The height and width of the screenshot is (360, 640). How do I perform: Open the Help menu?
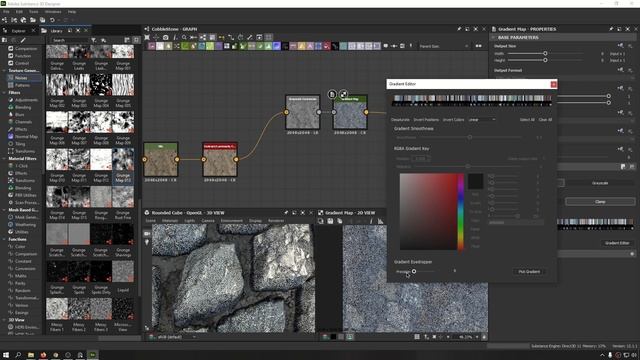coord(72,12)
